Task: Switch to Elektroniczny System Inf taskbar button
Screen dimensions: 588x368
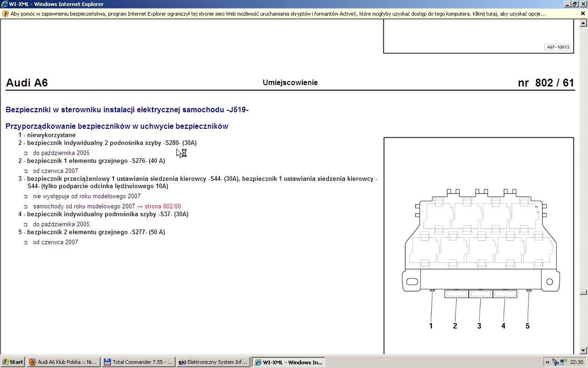Action: coord(214,362)
